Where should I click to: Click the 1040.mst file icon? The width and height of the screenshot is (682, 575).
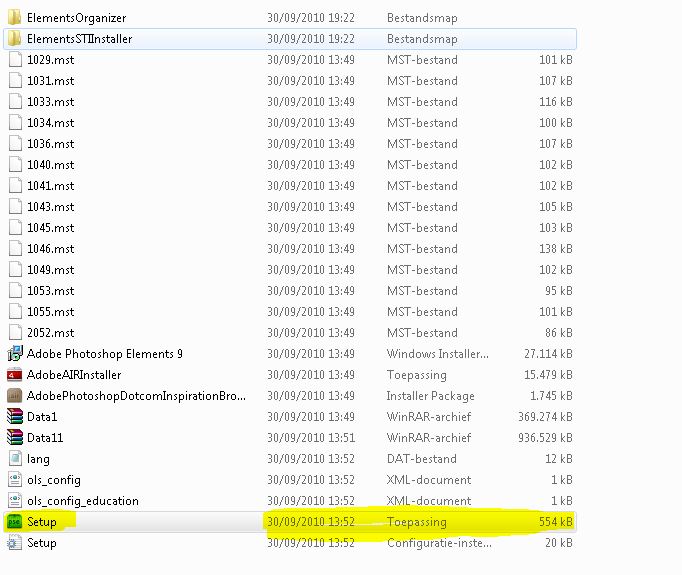coord(15,164)
